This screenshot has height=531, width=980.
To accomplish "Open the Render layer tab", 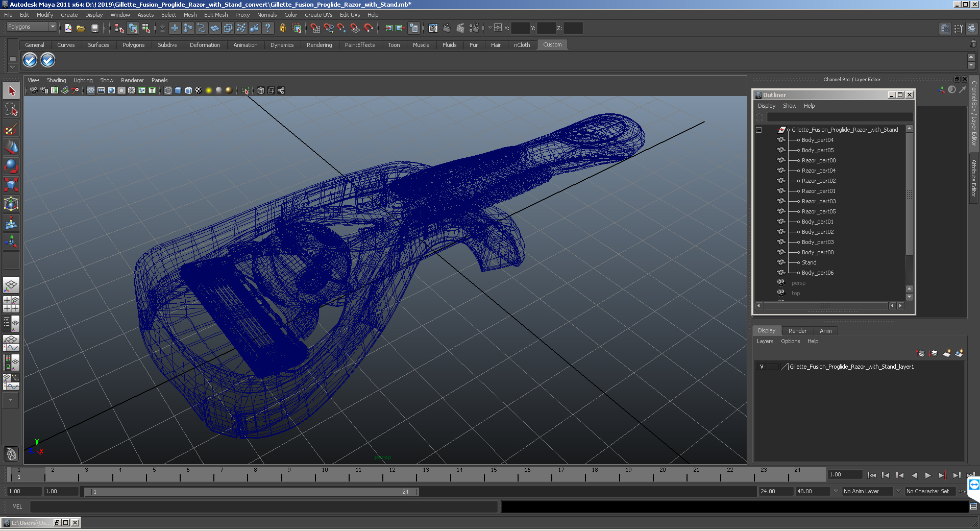I will tap(797, 331).
